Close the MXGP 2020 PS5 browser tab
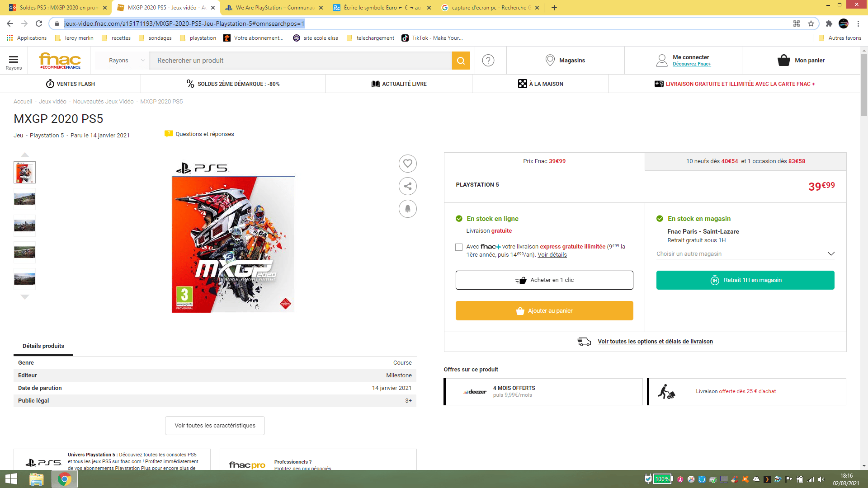This screenshot has width=868, height=488. pos(213,8)
